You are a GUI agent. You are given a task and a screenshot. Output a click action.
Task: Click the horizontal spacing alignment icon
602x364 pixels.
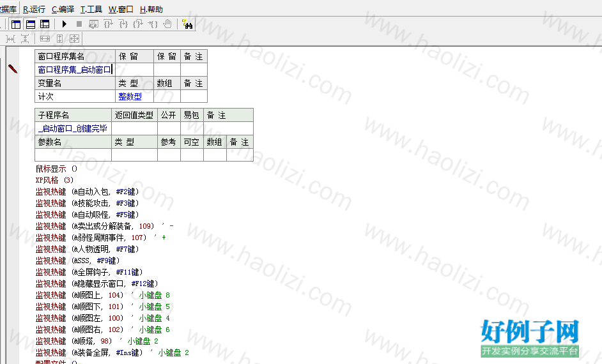point(10,39)
